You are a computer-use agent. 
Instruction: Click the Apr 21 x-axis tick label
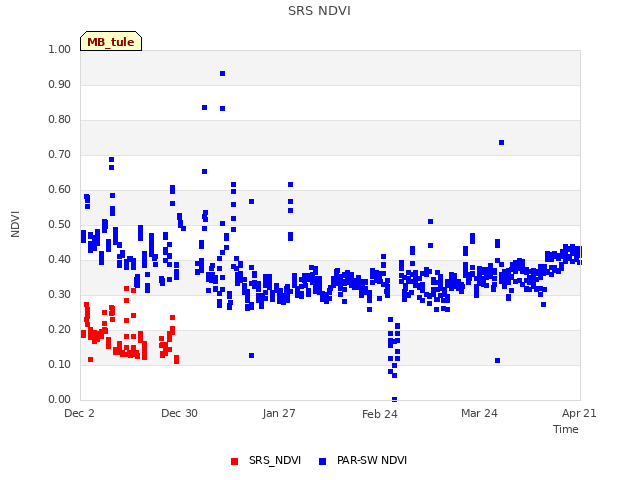click(579, 413)
